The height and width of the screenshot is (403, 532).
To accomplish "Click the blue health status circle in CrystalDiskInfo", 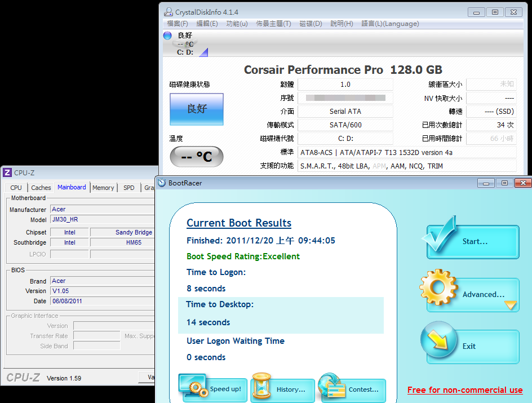I will [x=167, y=36].
